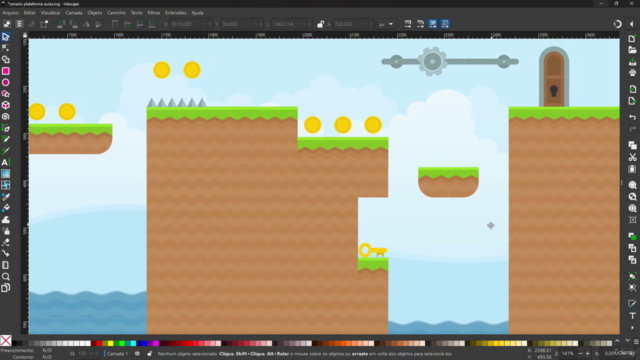Toggle touch selection mode
Screen dimensions: 640x360
44,24
